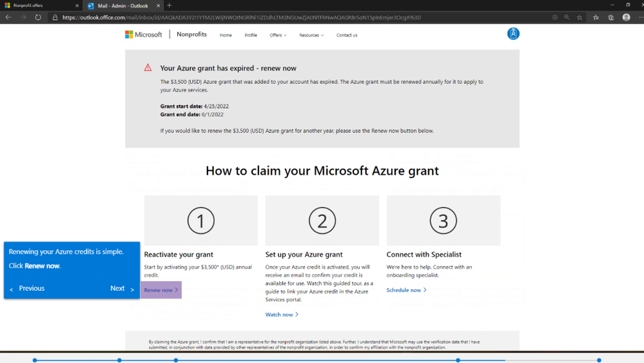The width and height of the screenshot is (644, 363).
Task: Open the account badge icon on Nonprofits header
Action: click(513, 34)
